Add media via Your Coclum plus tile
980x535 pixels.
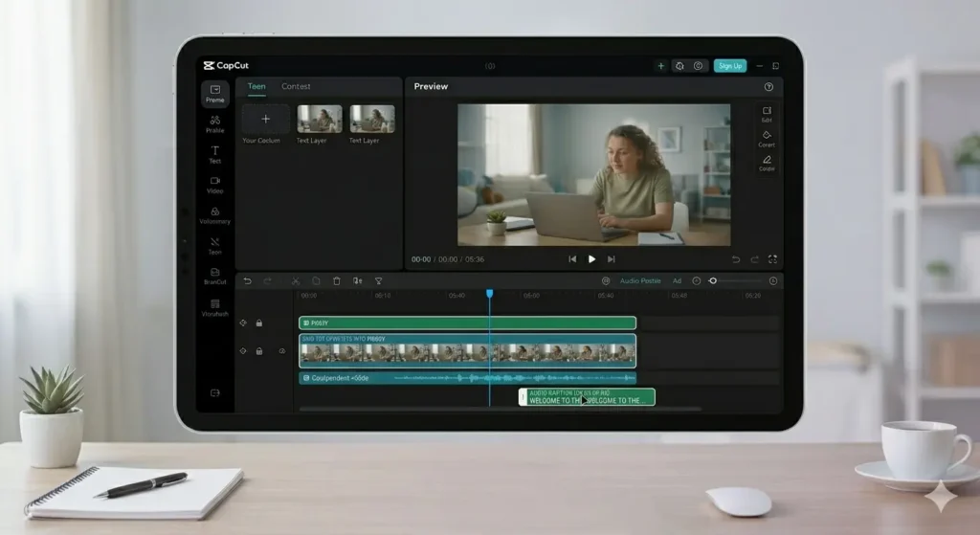pyautogui.click(x=266, y=119)
